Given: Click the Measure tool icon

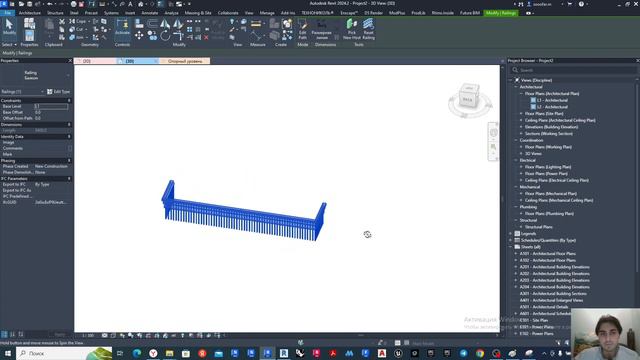Looking at the screenshot, I should point(256,24).
